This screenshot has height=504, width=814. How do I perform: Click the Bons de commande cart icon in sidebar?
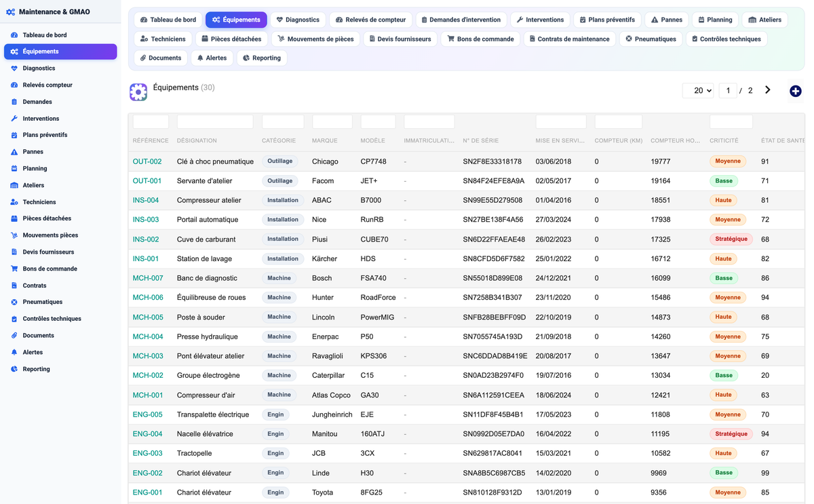pyautogui.click(x=14, y=269)
